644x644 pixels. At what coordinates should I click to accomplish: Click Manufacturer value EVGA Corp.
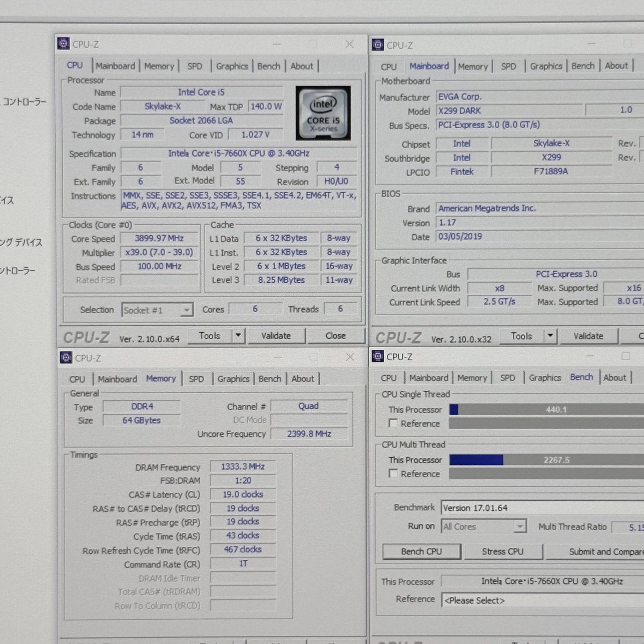540,97
